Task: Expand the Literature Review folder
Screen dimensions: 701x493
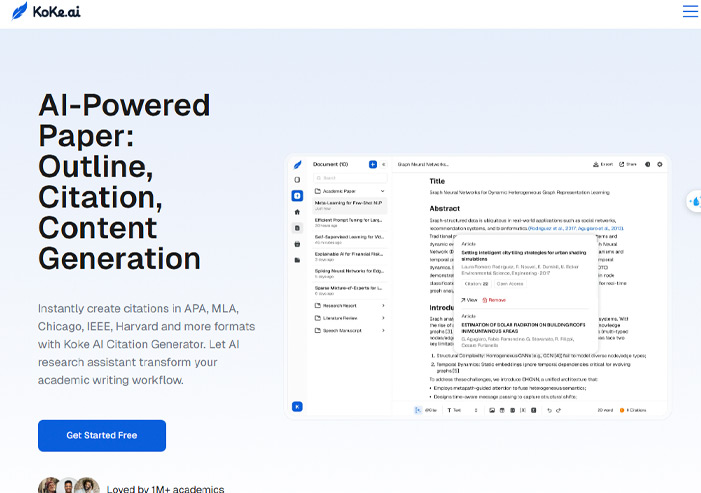Action: pyautogui.click(x=382, y=318)
